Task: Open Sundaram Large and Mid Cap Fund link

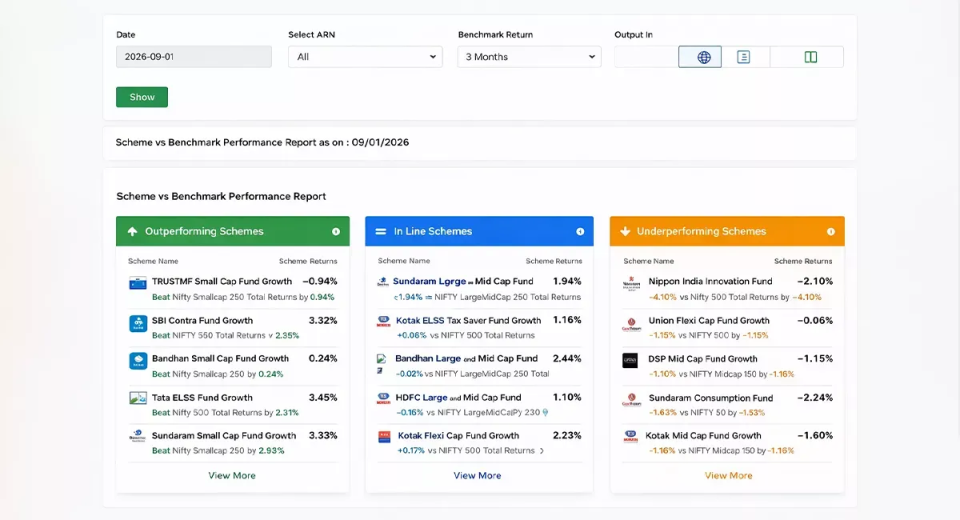Action: coord(463,281)
